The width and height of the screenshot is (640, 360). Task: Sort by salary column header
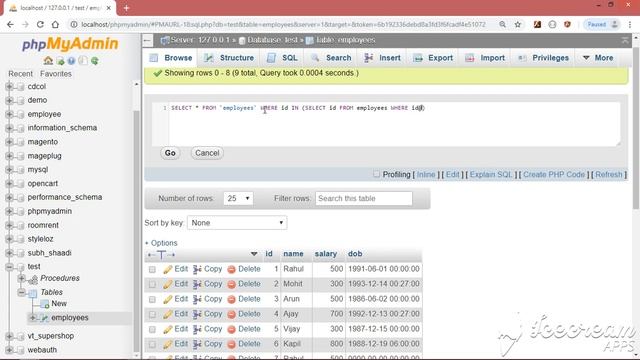tap(326, 254)
